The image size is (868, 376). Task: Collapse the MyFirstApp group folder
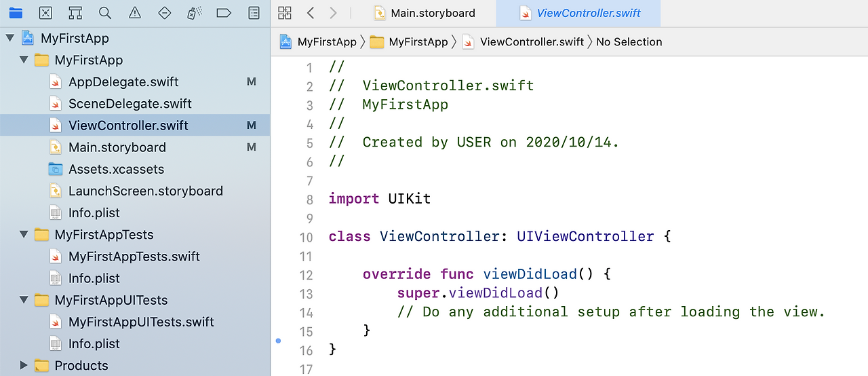click(x=24, y=60)
